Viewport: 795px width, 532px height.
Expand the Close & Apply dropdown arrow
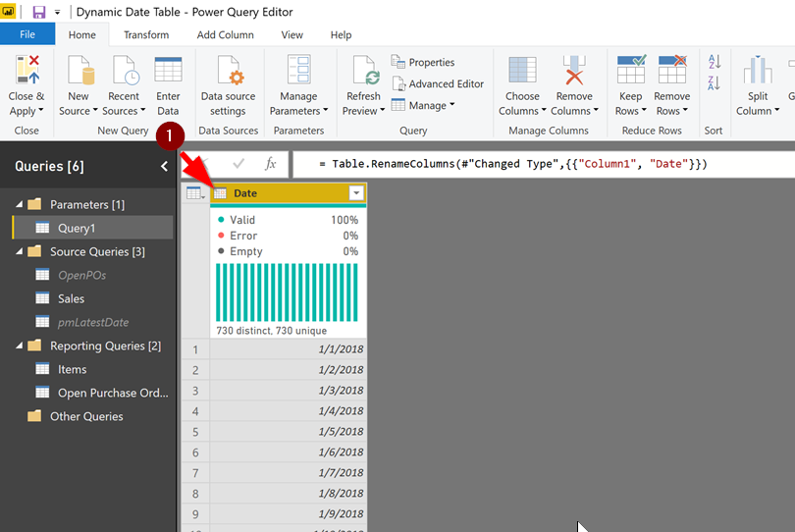click(41, 110)
